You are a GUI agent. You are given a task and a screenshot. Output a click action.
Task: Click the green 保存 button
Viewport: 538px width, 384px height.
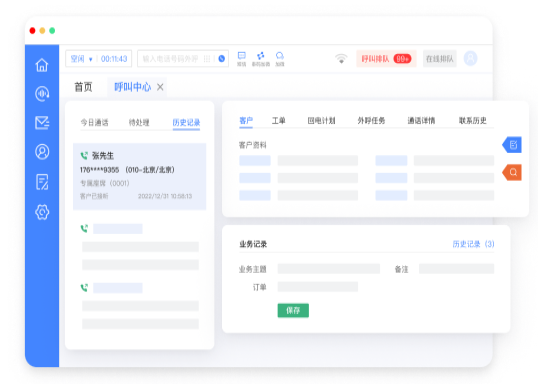[293, 310]
